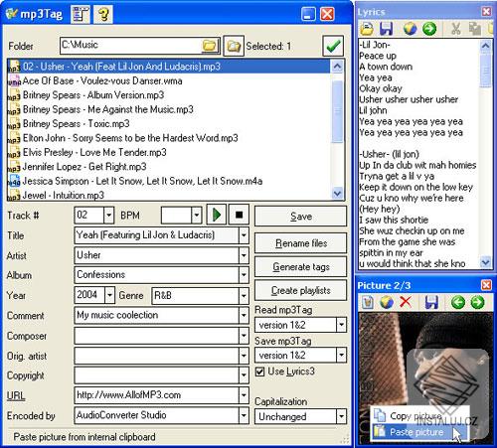497x448 pixels.
Task: Go to next picture green arrow
Action: tap(477, 302)
